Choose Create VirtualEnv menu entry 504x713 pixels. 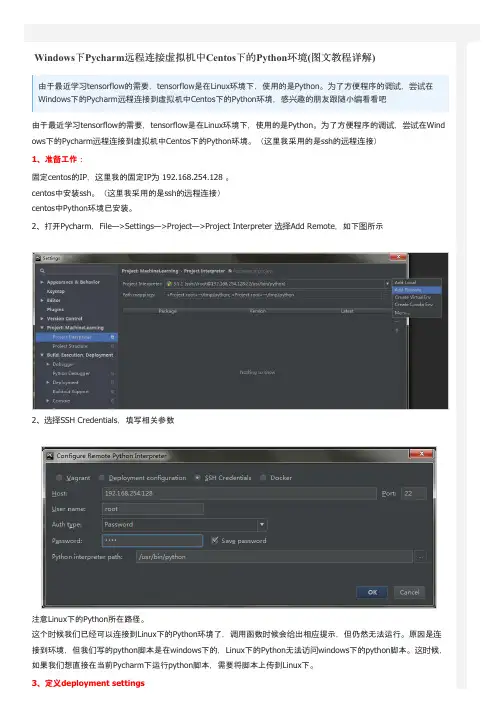[x=416, y=297]
